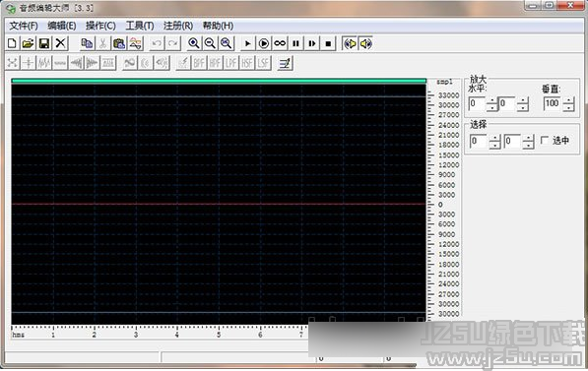Click the second 选择 spinner arrows
The image size is (588, 371).
click(528, 142)
